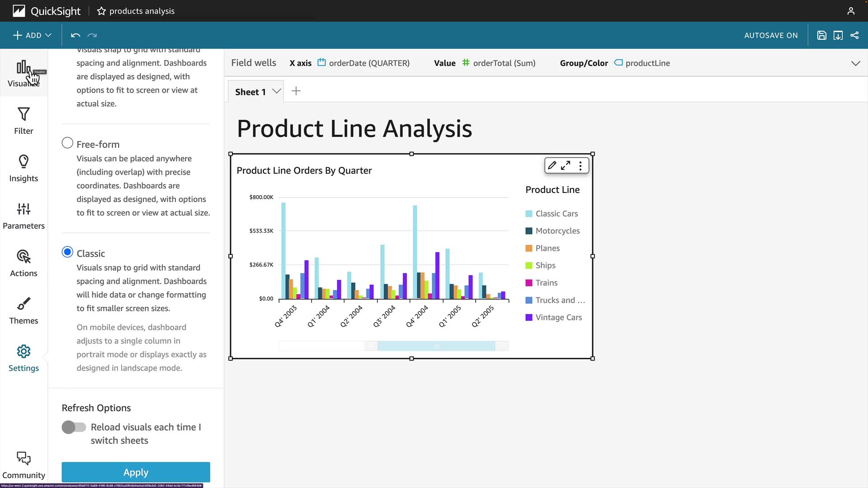Open the Themes brush panel

point(24,310)
